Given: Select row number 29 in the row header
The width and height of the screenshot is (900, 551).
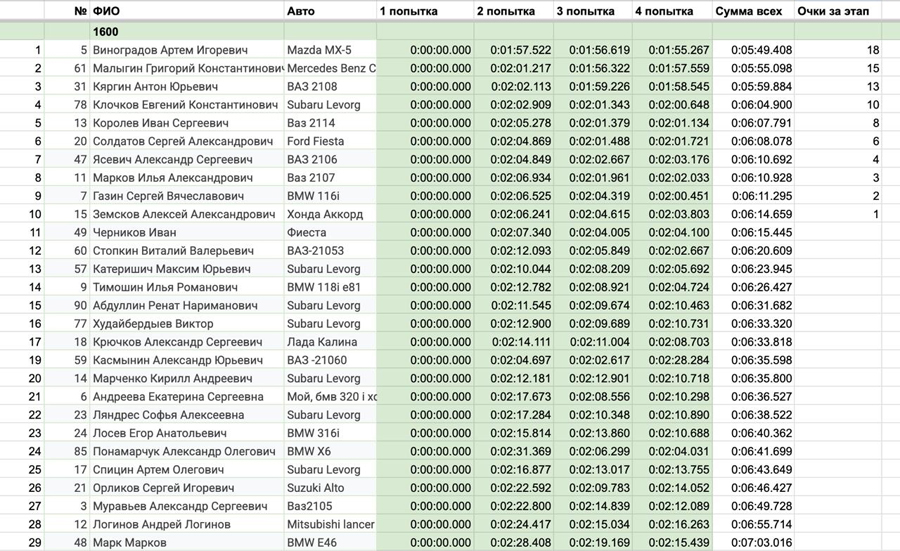Looking at the screenshot, I should click(x=36, y=543).
